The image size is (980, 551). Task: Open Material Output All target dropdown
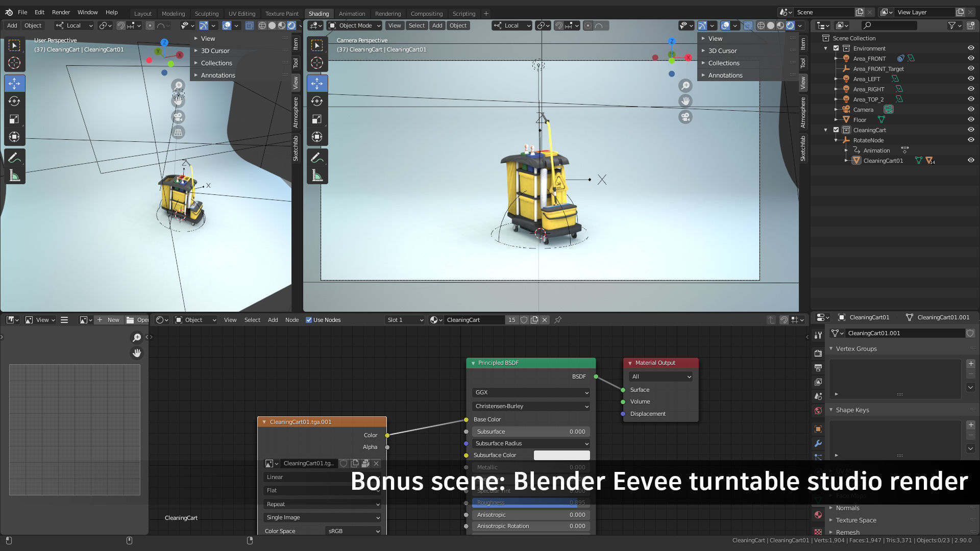pyautogui.click(x=661, y=377)
